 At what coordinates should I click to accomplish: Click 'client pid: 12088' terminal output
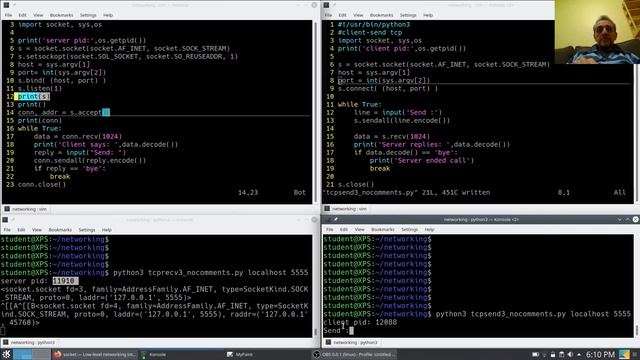[x=360, y=322]
